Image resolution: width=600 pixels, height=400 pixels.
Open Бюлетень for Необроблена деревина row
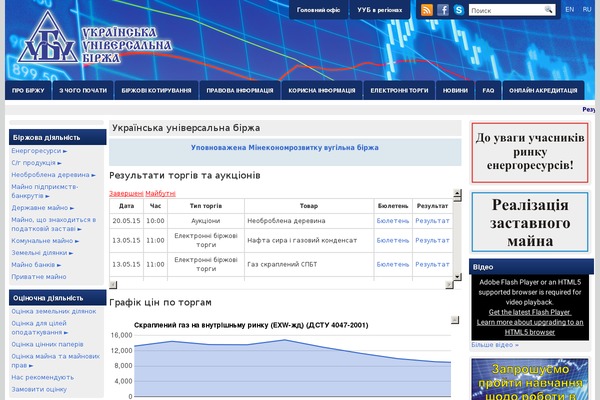393,220
